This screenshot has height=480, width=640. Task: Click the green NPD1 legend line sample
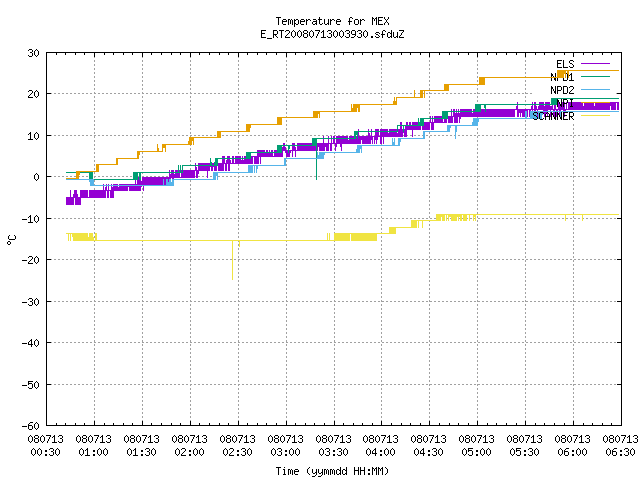point(595,77)
